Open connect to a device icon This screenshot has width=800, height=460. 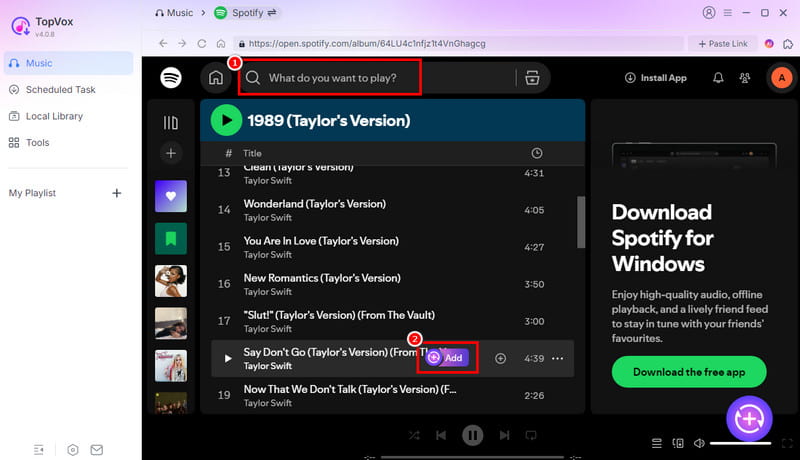point(678,443)
